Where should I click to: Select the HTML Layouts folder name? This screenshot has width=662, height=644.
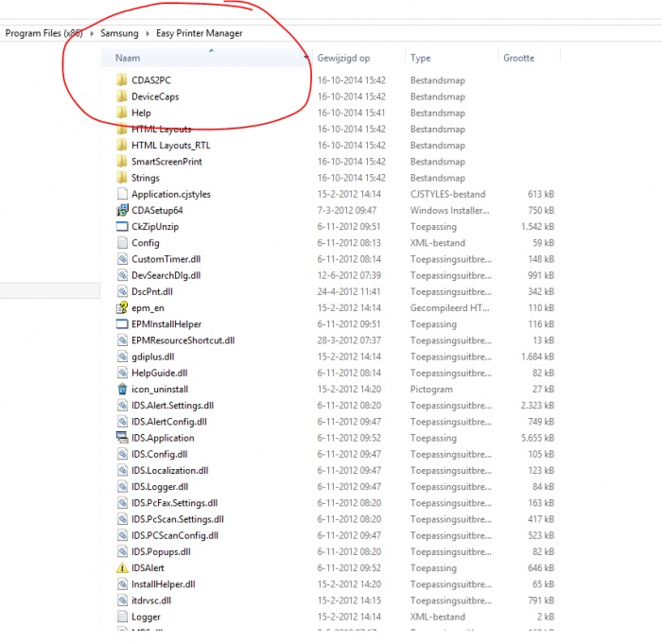tap(162, 129)
